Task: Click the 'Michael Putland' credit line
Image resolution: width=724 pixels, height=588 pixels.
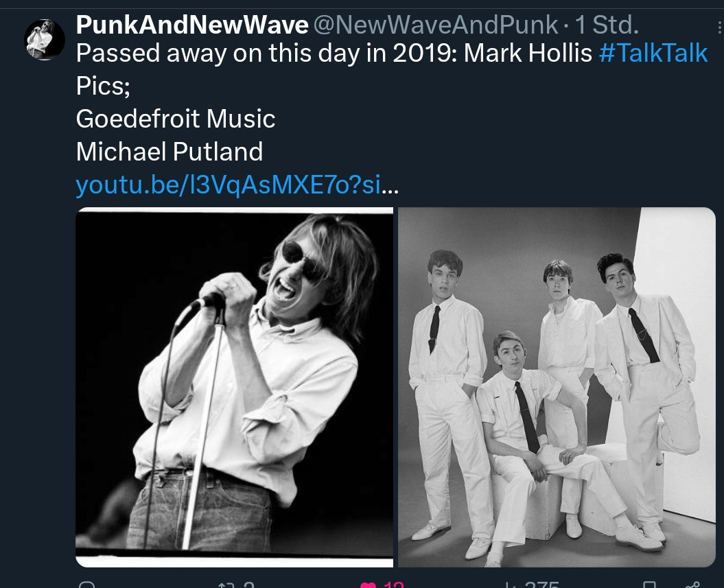Action: [x=170, y=152]
